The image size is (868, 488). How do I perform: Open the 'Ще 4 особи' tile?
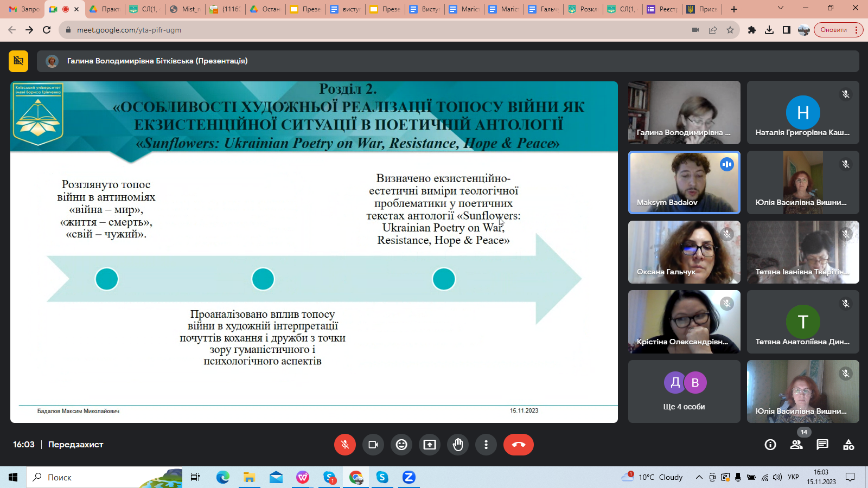(684, 391)
